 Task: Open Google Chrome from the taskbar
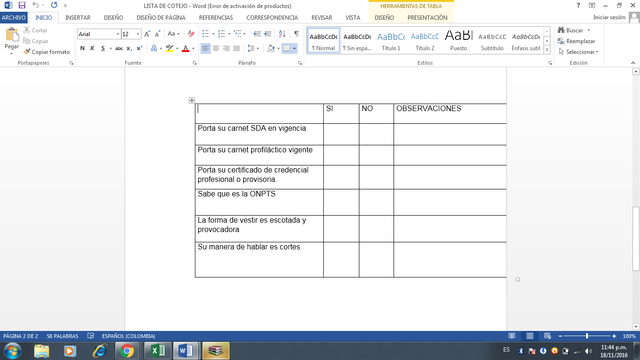(x=127, y=351)
